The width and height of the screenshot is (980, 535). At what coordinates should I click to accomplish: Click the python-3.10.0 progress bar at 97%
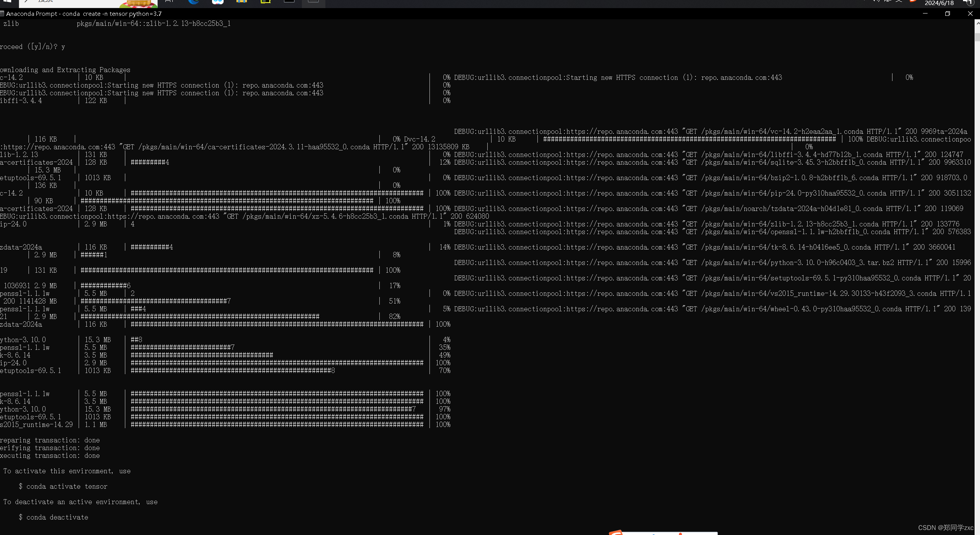(273, 409)
